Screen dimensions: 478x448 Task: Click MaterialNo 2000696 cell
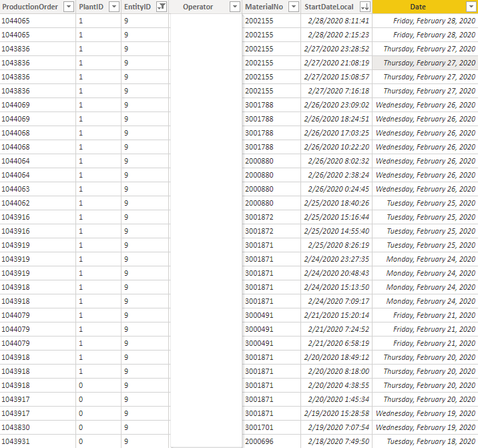coord(271,441)
